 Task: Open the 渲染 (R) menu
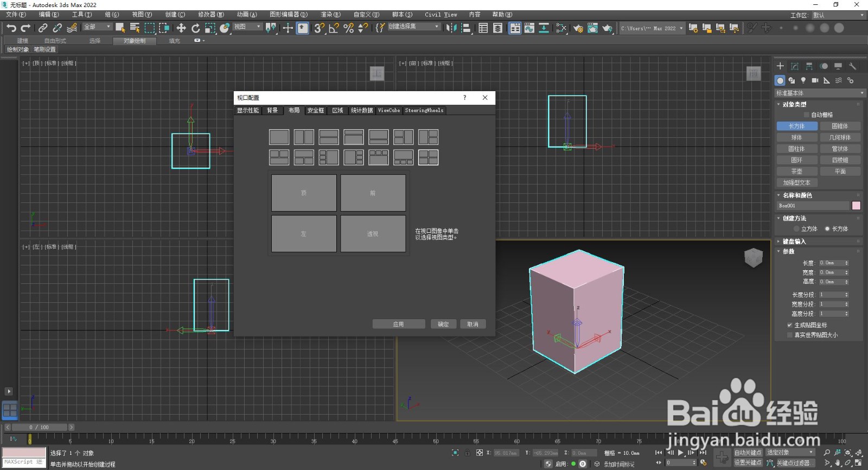tap(330, 15)
